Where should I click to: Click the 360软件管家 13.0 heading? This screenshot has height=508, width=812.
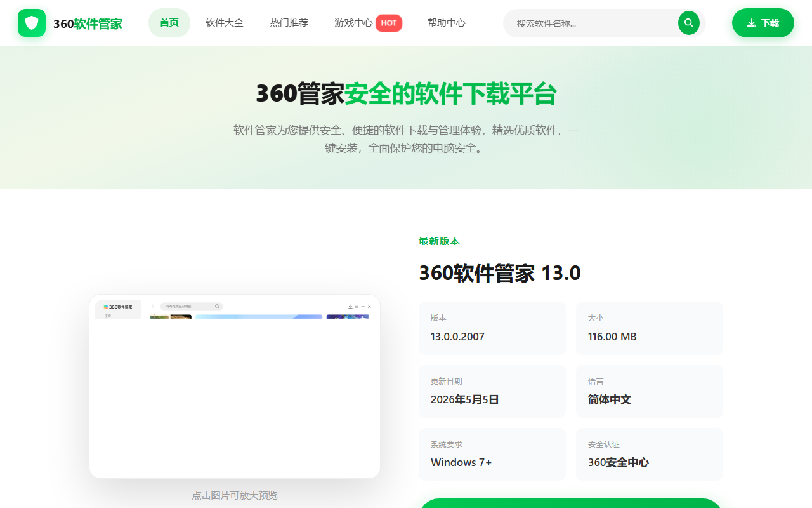click(x=500, y=273)
